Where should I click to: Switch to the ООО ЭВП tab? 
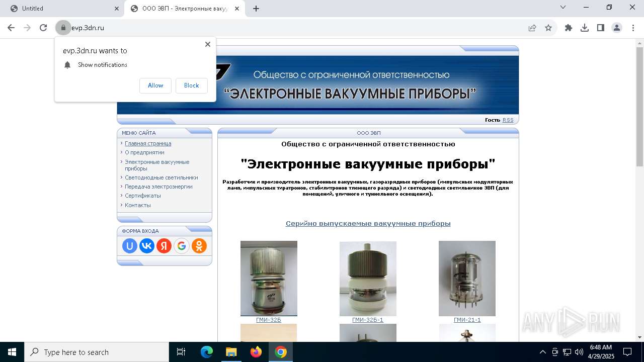pyautogui.click(x=184, y=9)
